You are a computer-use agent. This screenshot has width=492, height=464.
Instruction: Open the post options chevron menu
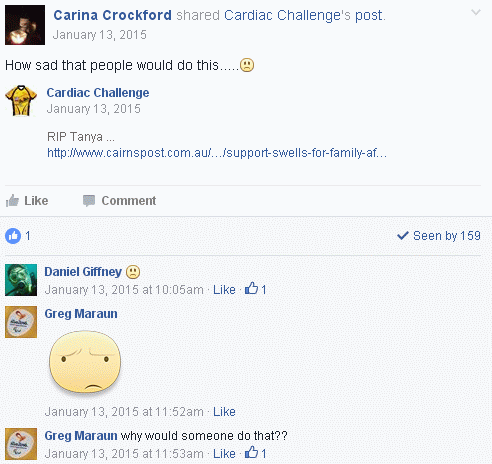(x=476, y=13)
